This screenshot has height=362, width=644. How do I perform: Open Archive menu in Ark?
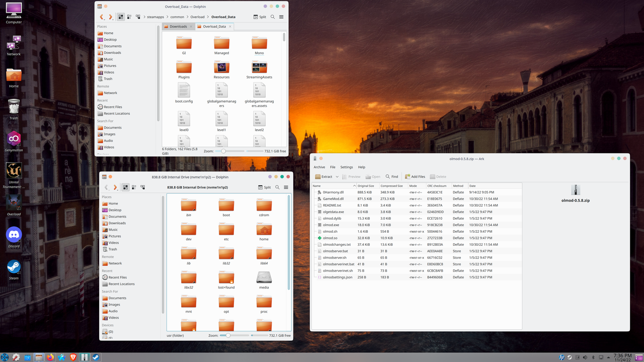click(319, 167)
